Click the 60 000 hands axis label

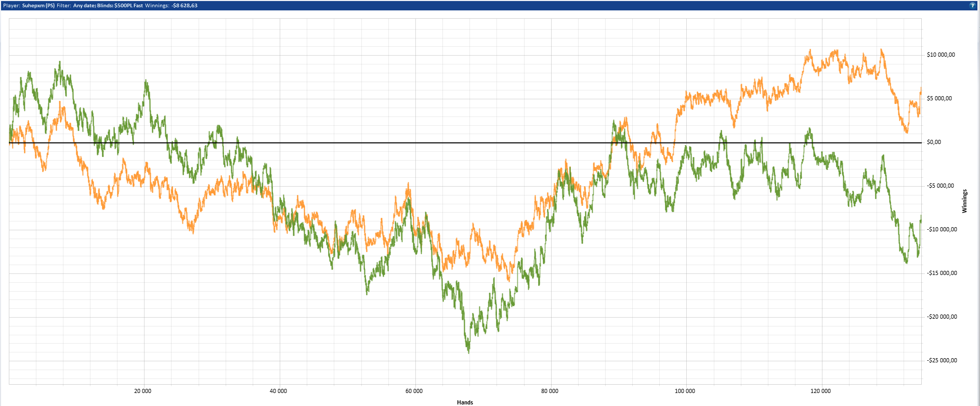coord(414,391)
